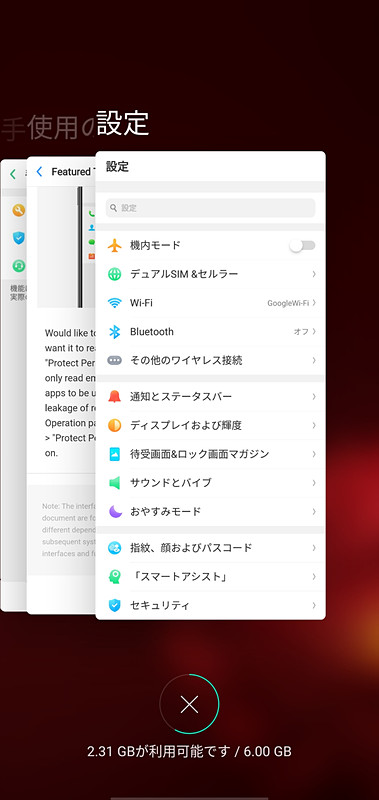Open おやすみモード entry
Image resolution: width=379 pixels, height=800 pixels.
click(x=210, y=511)
